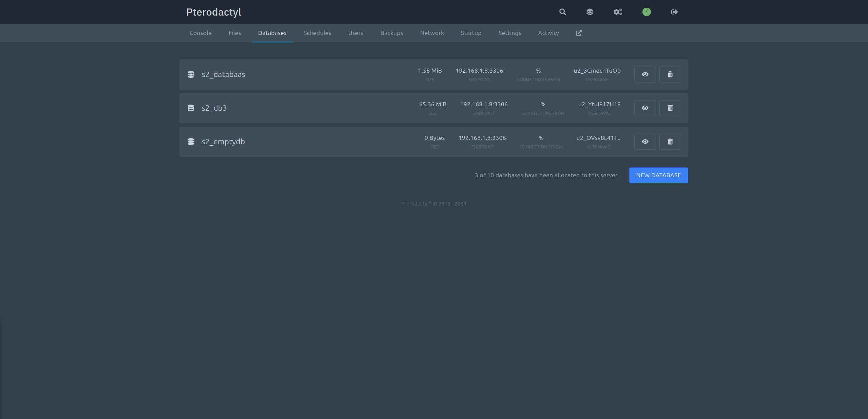The image size is (868, 419).
Task: Select the s2_db3 database name
Action: coord(214,108)
